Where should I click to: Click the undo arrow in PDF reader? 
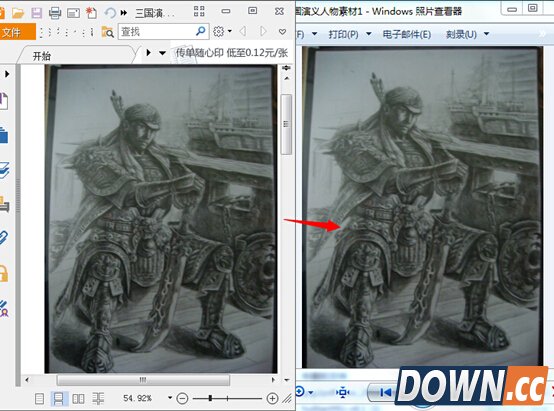pos(110,13)
